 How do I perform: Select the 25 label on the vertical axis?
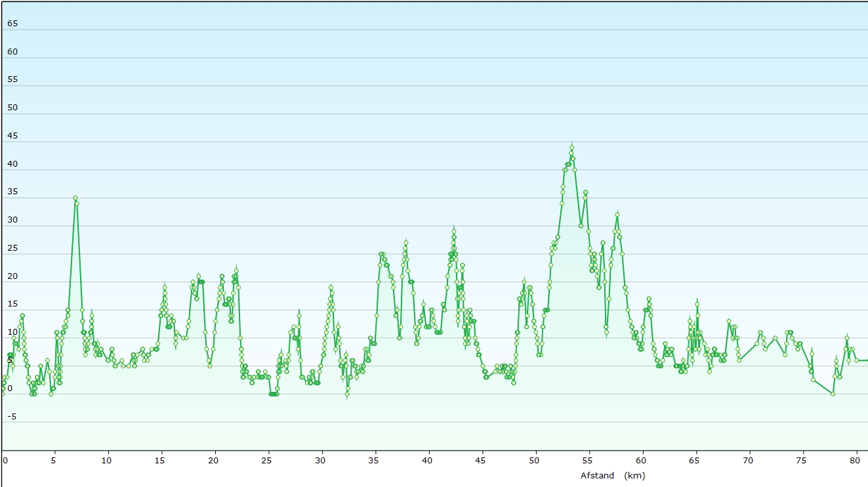(x=12, y=249)
